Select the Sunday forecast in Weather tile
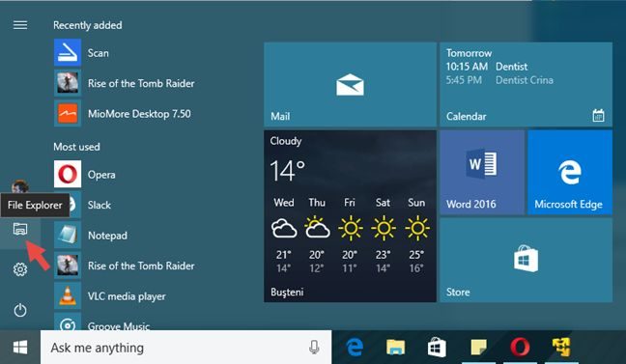The width and height of the screenshot is (626, 364). pyautogui.click(x=416, y=236)
